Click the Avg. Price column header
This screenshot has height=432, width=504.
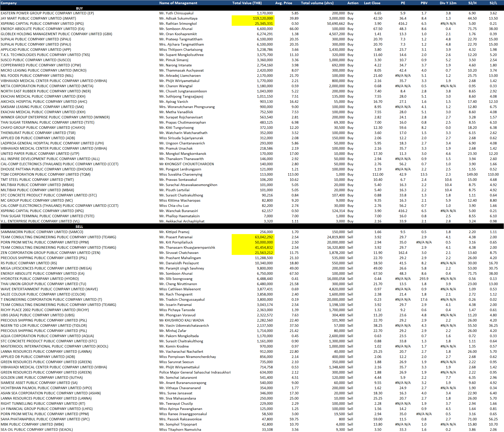pos(283,3)
